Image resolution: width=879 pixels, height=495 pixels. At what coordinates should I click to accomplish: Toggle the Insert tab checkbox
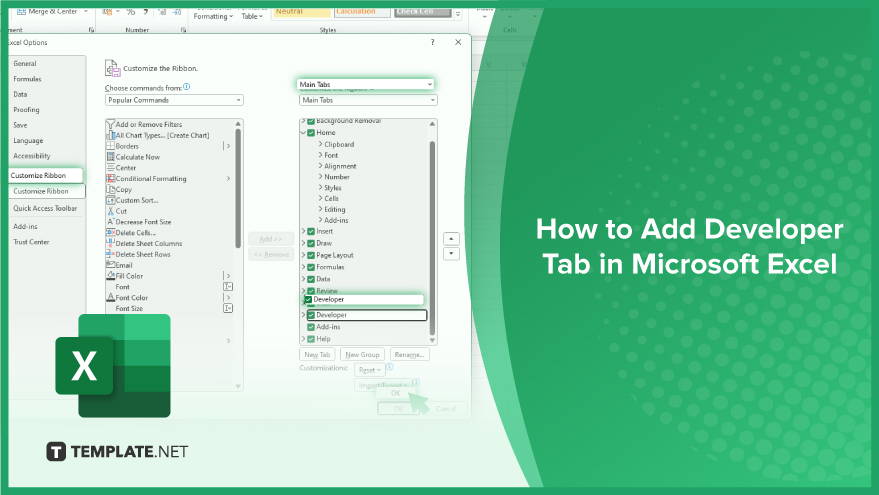tap(311, 232)
